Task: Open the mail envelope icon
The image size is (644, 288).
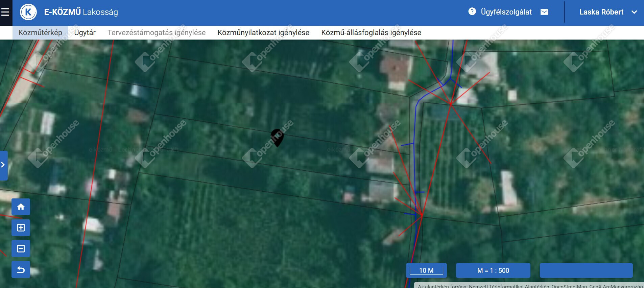Action: click(x=544, y=12)
